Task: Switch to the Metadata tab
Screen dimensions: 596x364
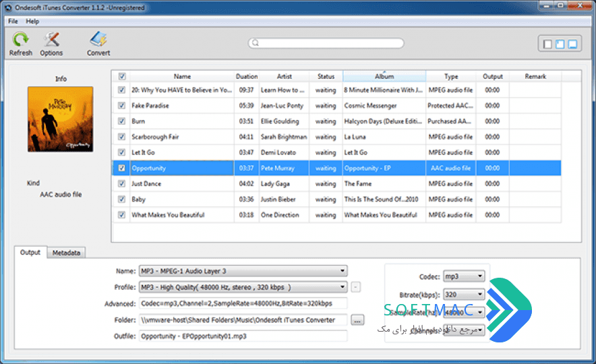Action: click(66, 253)
